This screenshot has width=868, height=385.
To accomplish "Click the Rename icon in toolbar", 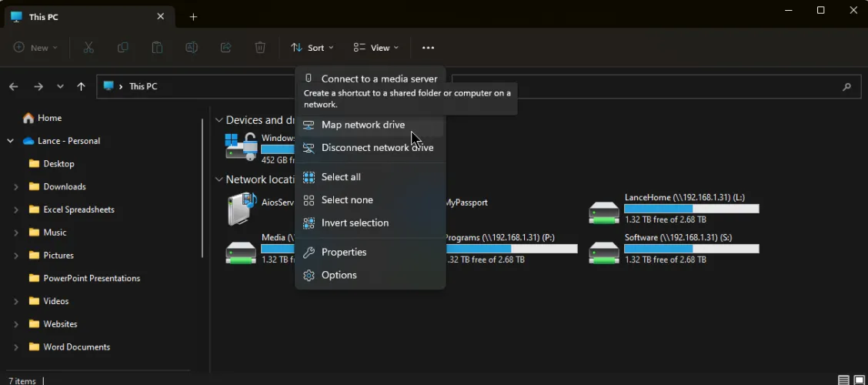I will pos(192,48).
